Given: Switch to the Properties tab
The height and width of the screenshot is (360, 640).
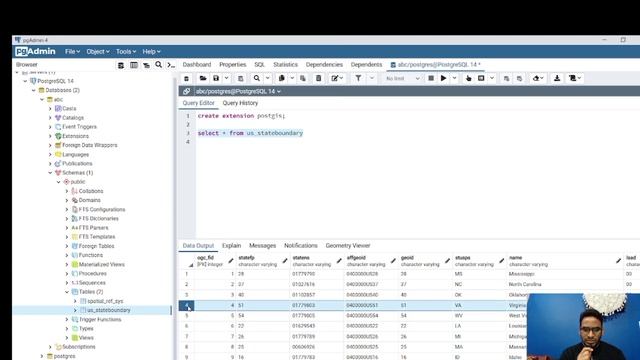Looking at the screenshot, I should (233, 65).
